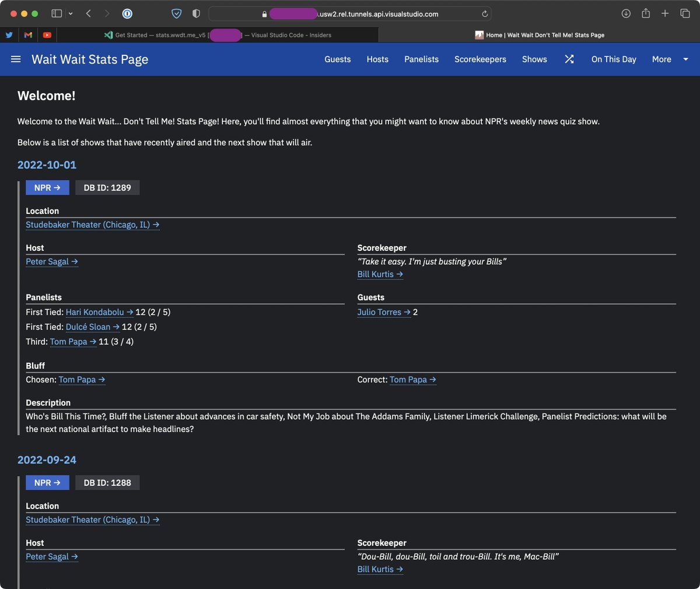The width and height of the screenshot is (700, 589).
Task: Click the NPR button for show 1289
Action: (x=47, y=188)
